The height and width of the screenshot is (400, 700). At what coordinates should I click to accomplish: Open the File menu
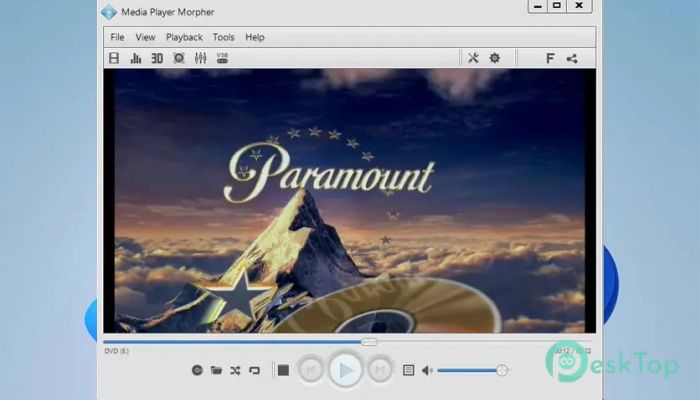117,37
